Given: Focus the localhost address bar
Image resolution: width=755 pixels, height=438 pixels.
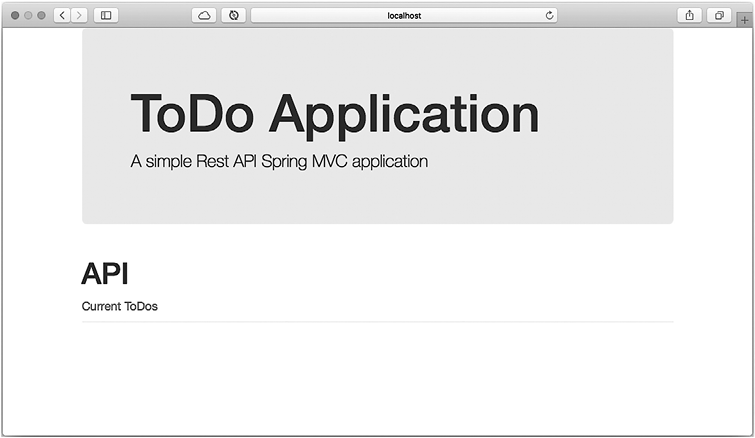Looking at the screenshot, I should pos(404,15).
